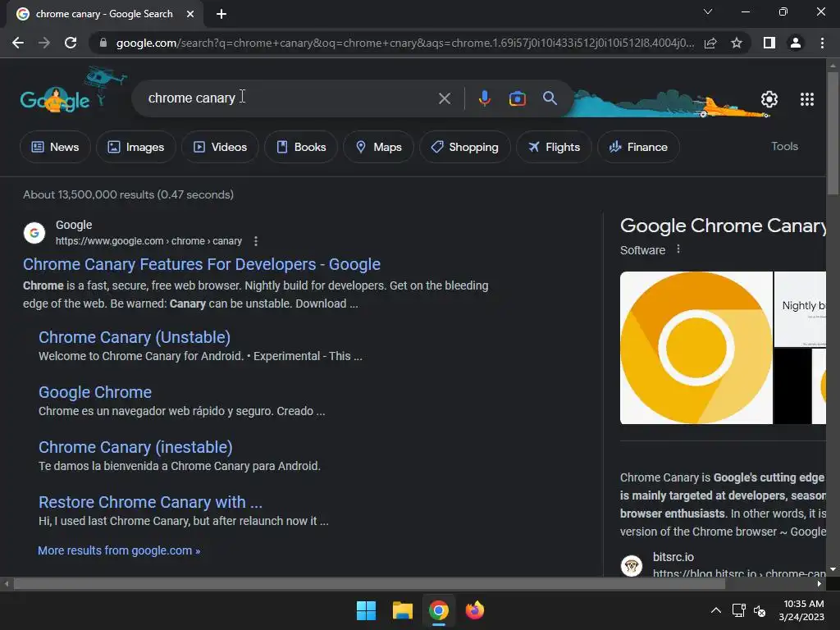Click the horizontal scrollbar thumb
840x630 pixels.
pos(369,584)
